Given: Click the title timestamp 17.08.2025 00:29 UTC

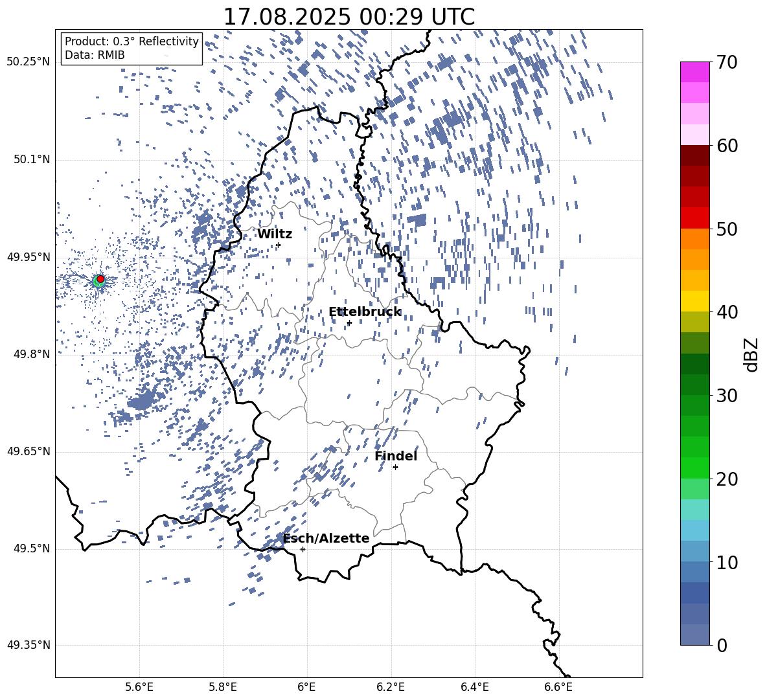Looking at the screenshot, I should (349, 17).
